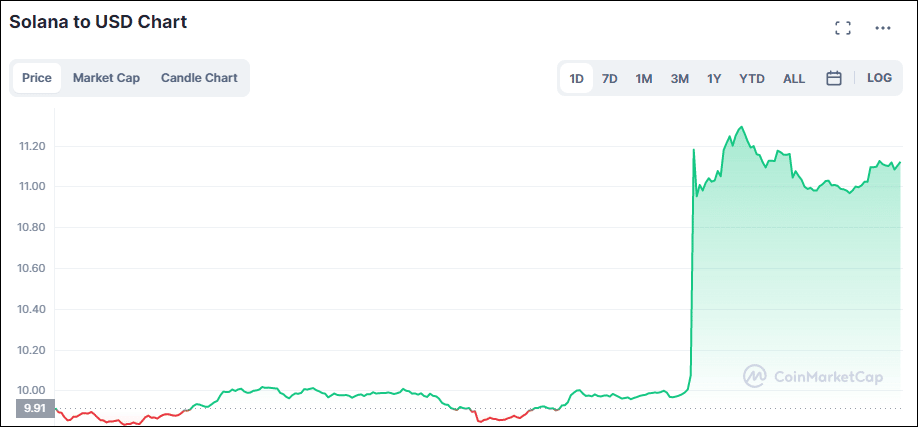Screen dimensions: 918x427
Task: Toggle LOG scale for chart
Action: pos(879,78)
